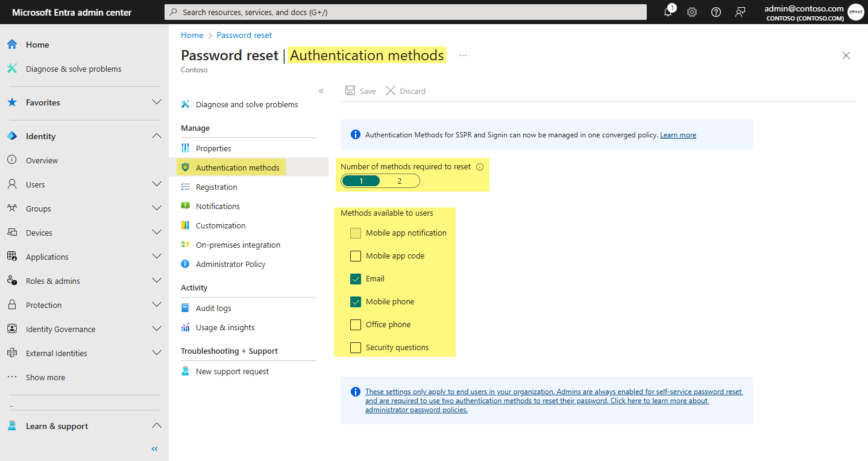Click the Discard X icon
This screenshot has width=868, height=461.
pyautogui.click(x=391, y=90)
